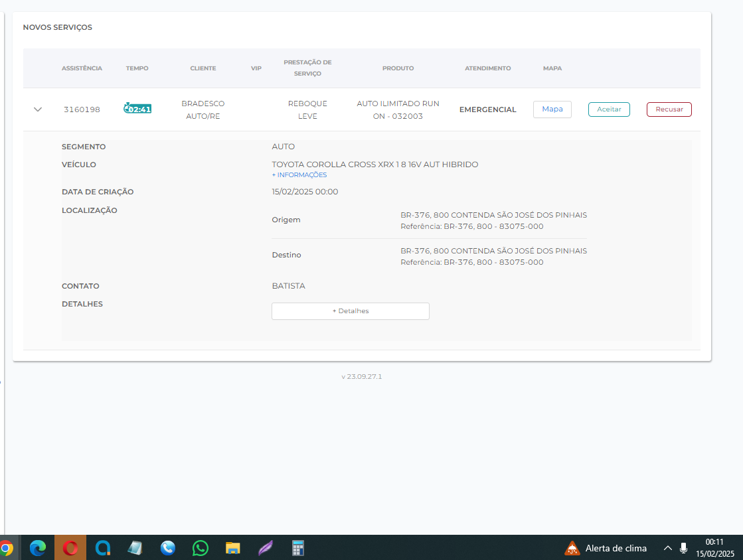Open the Mapa button for the service
Viewport: 743px width, 560px height.
[x=552, y=109]
